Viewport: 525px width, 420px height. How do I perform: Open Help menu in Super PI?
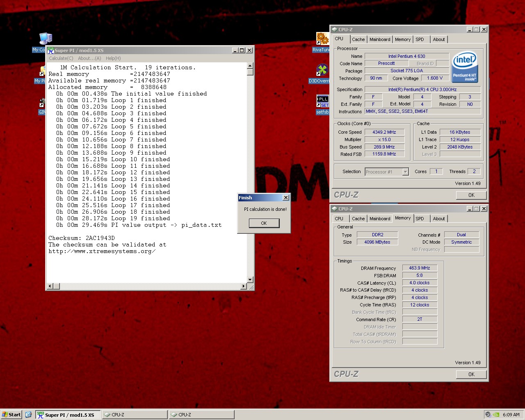coord(113,58)
